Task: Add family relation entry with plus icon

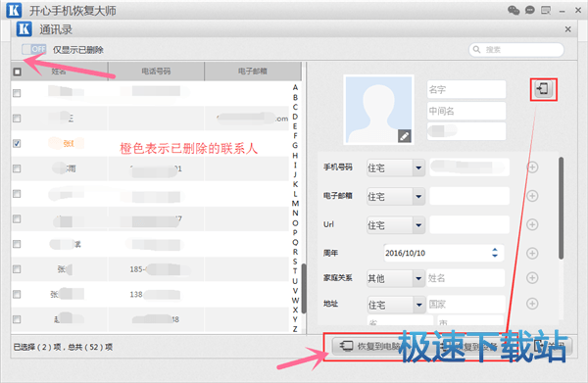Action: click(x=532, y=277)
